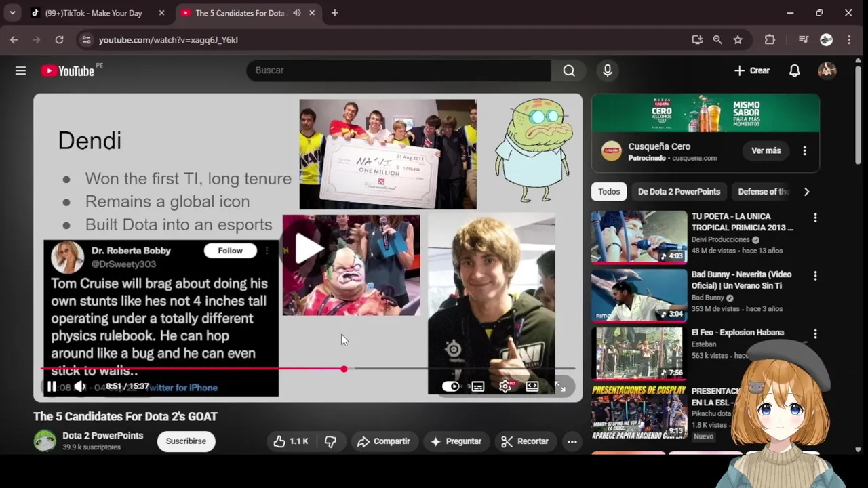Screen dimensions: 868x488
Task: Click the Recortar clip button
Action: pos(525,441)
